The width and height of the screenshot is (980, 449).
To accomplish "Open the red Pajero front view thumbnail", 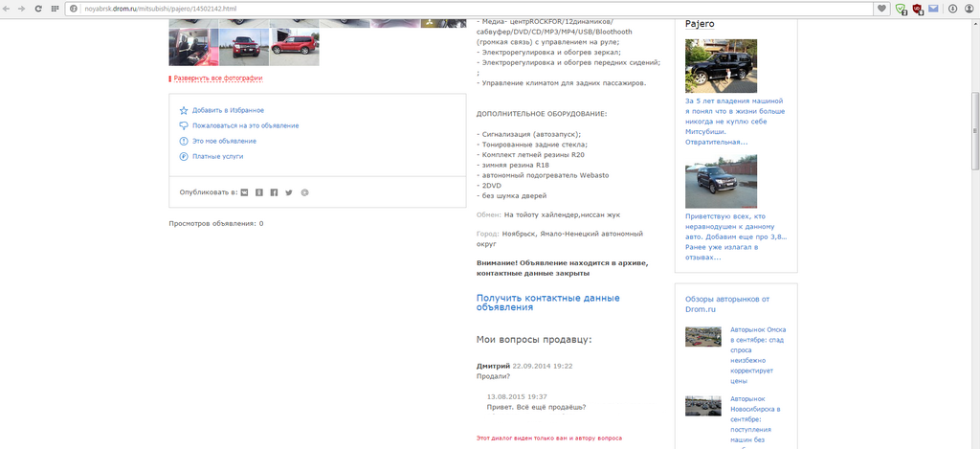I will [x=244, y=47].
